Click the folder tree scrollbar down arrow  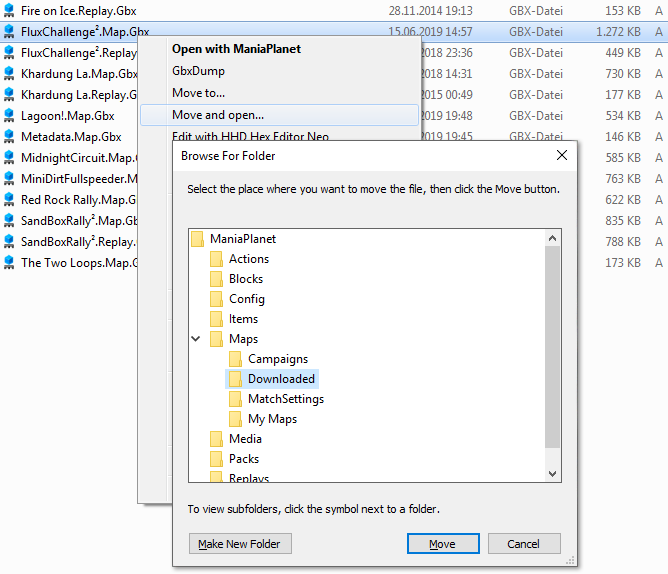pyautogui.click(x=553, y=473)
